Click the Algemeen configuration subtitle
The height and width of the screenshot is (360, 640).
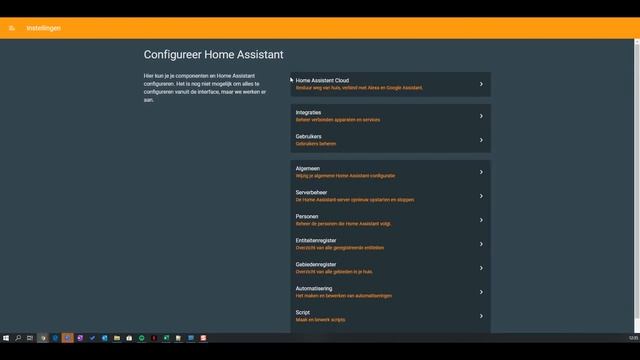[x=345, y=176]
